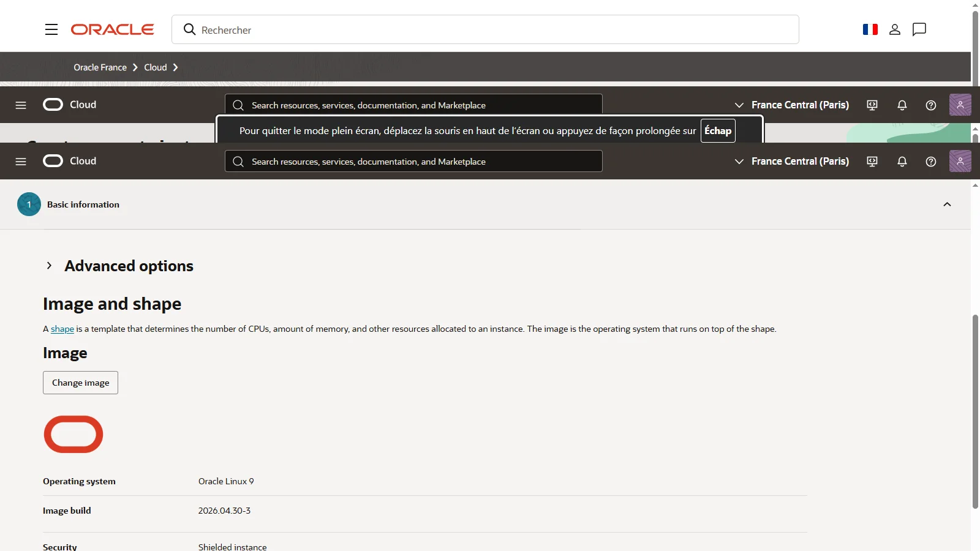Collapse the Basic information section chevron
Viewport: 980px width, 551px height.
coord(947,204)
